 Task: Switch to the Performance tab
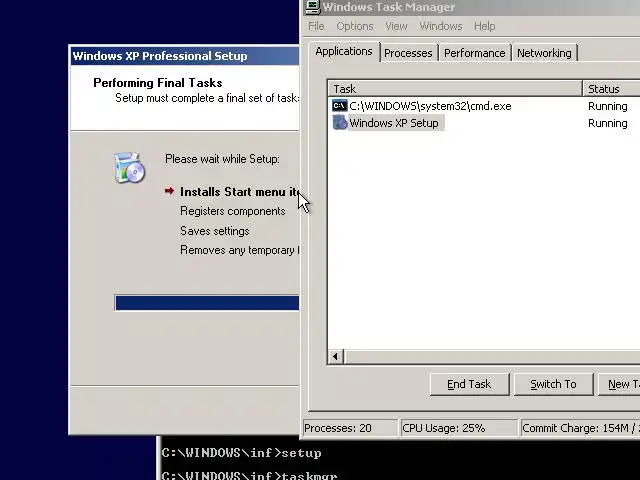[x=475, y=53]
